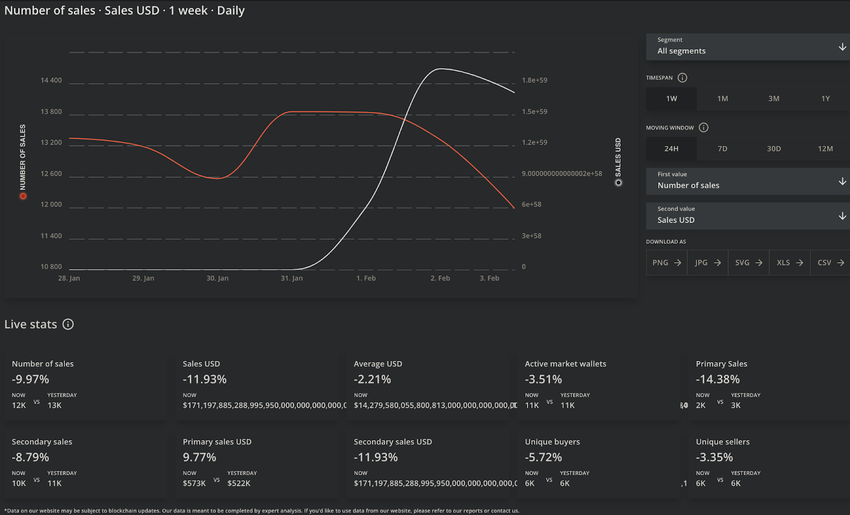Click the Primary Sales card title

722,364
